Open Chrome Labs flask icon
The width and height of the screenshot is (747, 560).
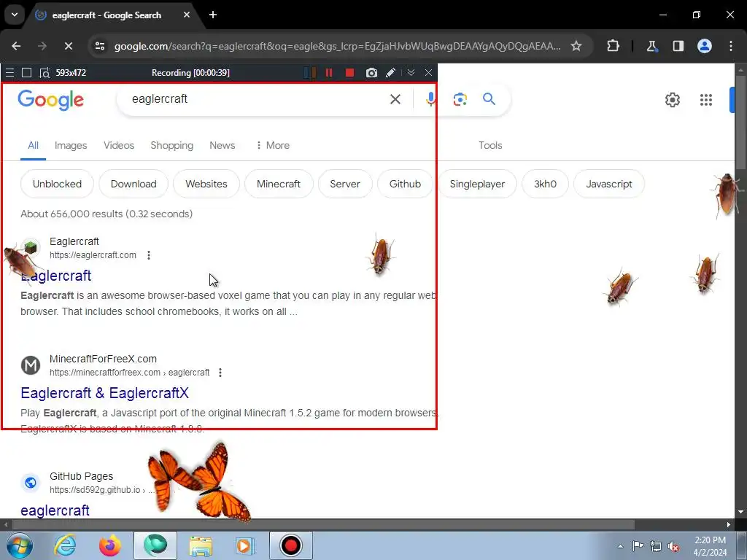coord(651,46)
